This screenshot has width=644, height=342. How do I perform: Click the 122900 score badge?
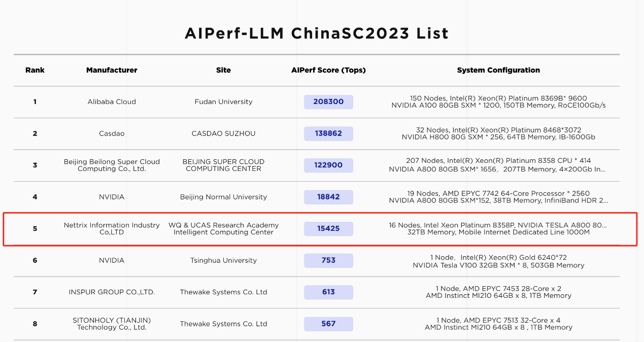click(328, 165)
